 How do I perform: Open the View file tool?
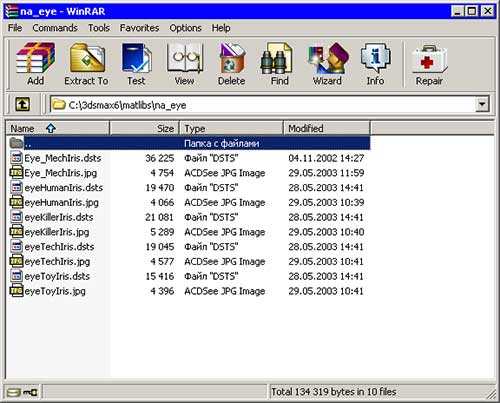185,58
